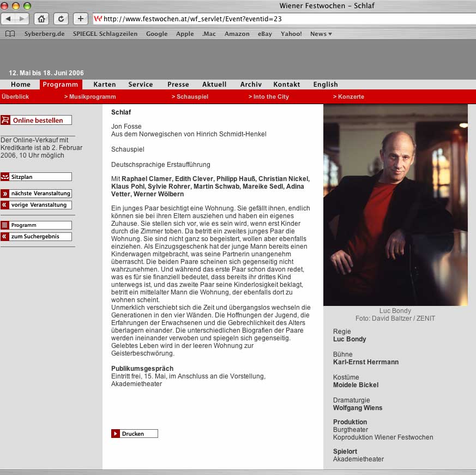Add bookmark with the plus button
476x475 pixels.
[80, 19]
